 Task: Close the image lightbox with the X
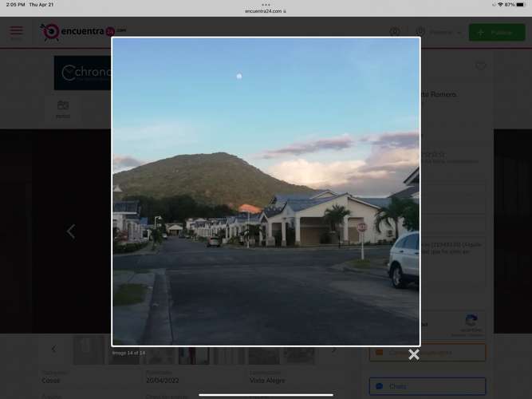click(414, 354)
